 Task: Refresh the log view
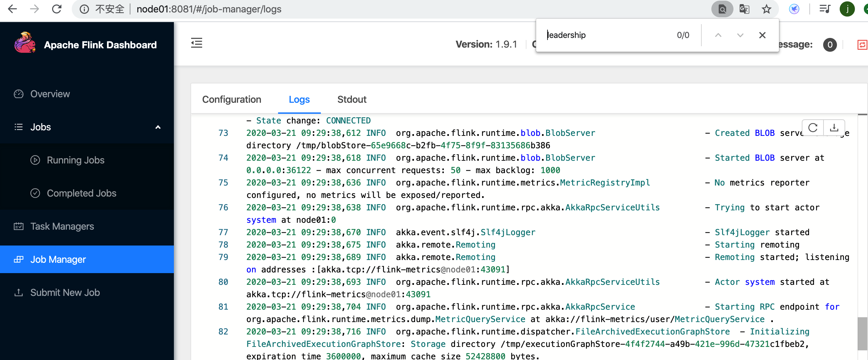813,128
